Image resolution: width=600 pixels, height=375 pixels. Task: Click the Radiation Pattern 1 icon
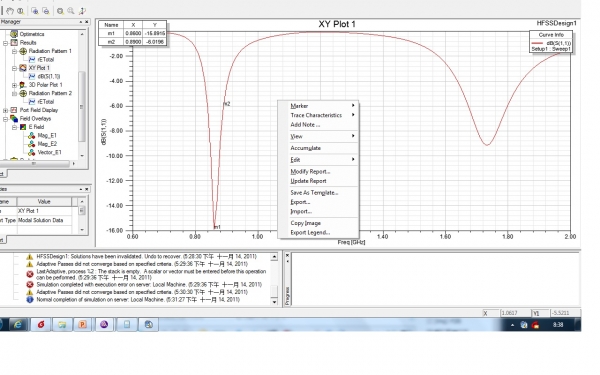point(23,51)
